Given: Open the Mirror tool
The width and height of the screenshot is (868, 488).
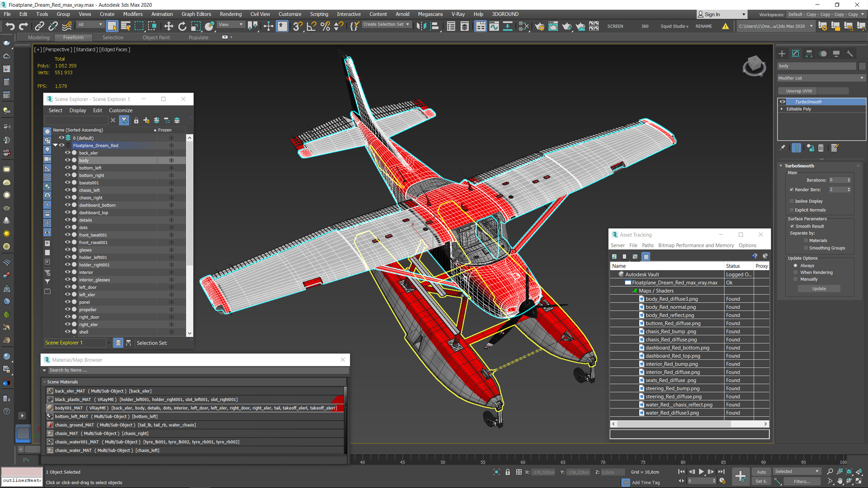Looking at the screenshot, I should (421, 26).
